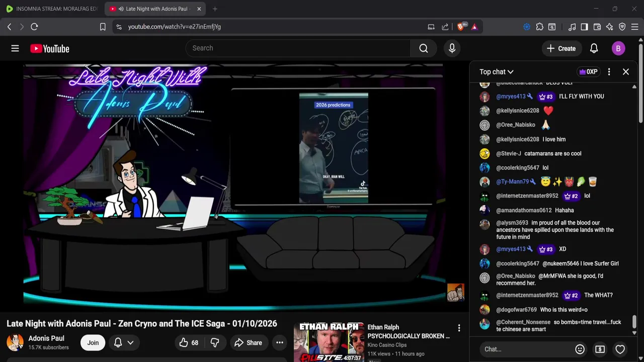Image resolution: width=644 pixels, height=362 pixels.
Task: Click chat user @Coherent_Nonsense
Action: [x=523, y=322]
